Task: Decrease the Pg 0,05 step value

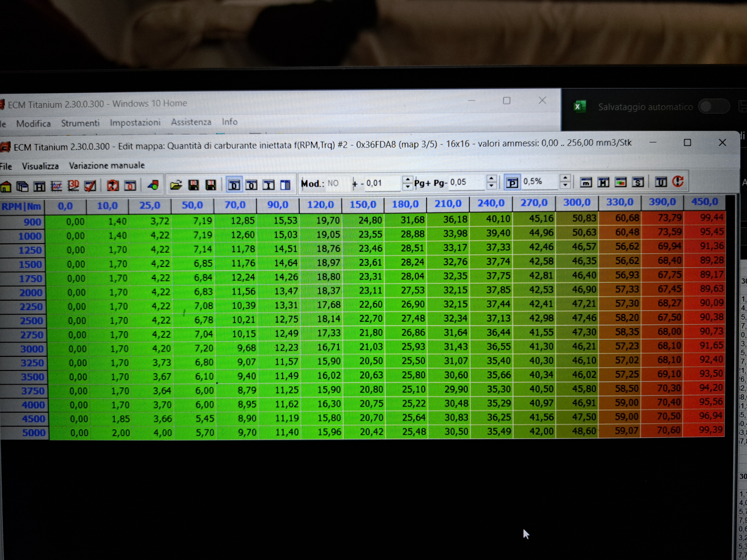Action: click(491, 186)
